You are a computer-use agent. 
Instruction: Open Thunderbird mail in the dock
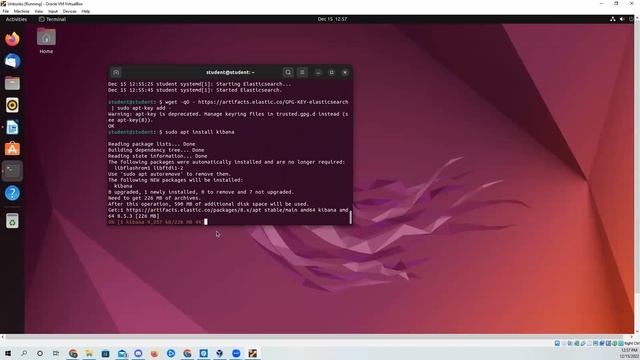coord(12,61)
